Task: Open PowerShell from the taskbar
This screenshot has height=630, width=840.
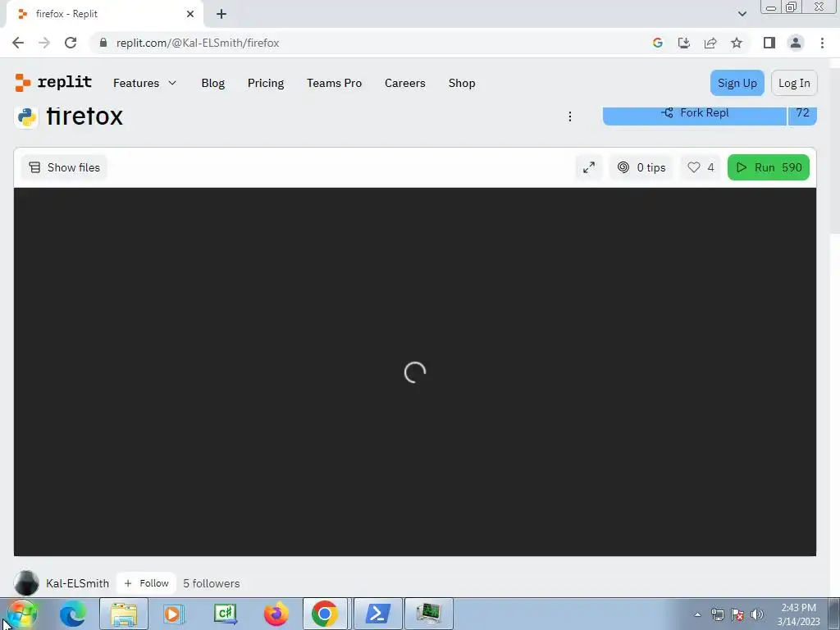Action: click(377, 614)
